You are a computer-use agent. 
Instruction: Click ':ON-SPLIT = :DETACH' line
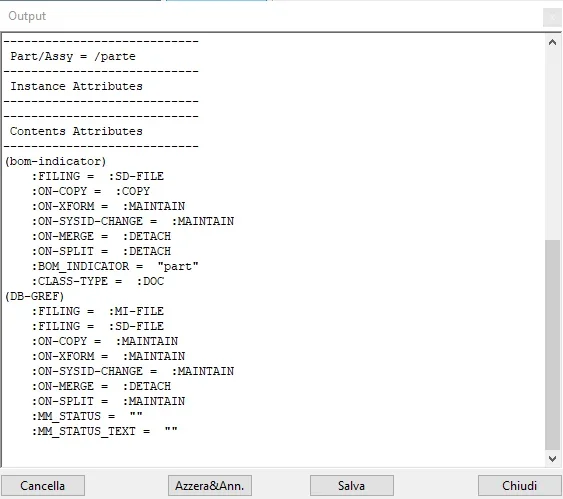[101, 251]
